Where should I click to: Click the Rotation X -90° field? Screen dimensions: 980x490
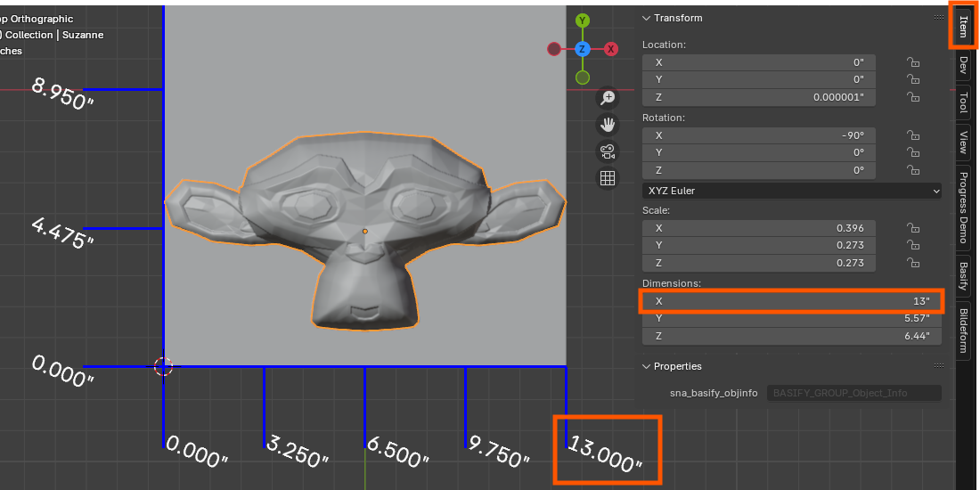click(x=759, y=135)
